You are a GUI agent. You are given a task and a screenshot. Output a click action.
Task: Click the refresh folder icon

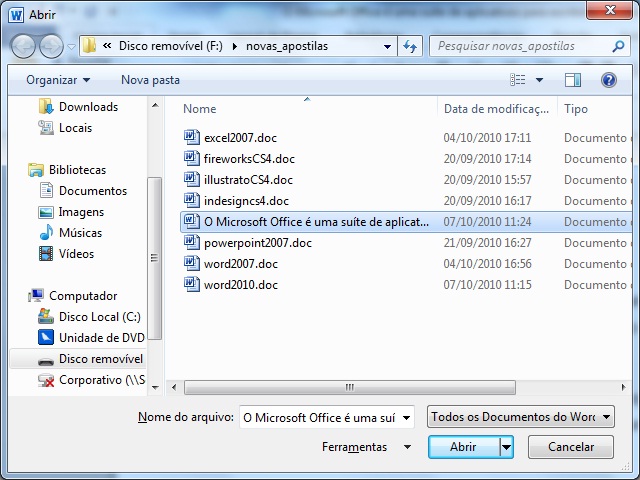point(409,46)
